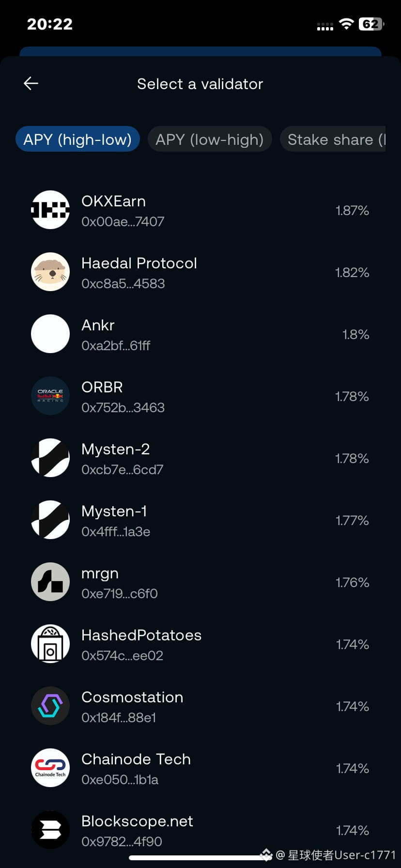Tap the OKXEarn validator logo
Image resolution: width=401 pixels, height=868 pixels.
pos(50,210)
